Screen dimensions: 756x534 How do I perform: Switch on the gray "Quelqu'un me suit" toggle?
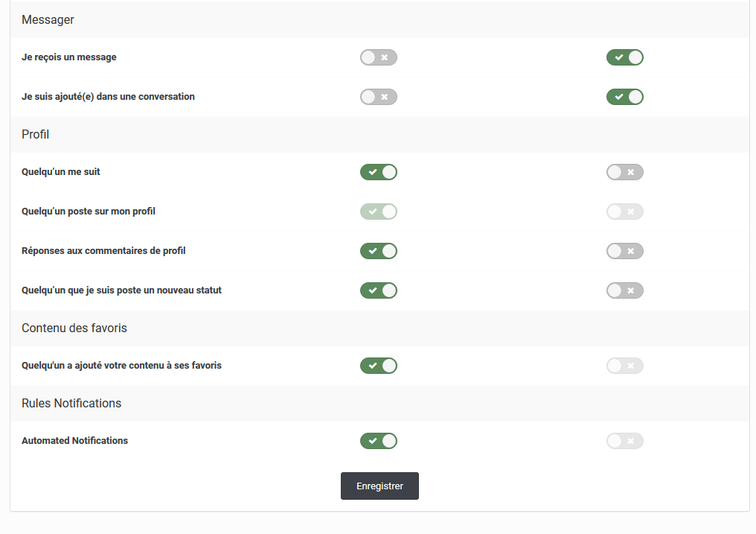(x=625, y=172)
